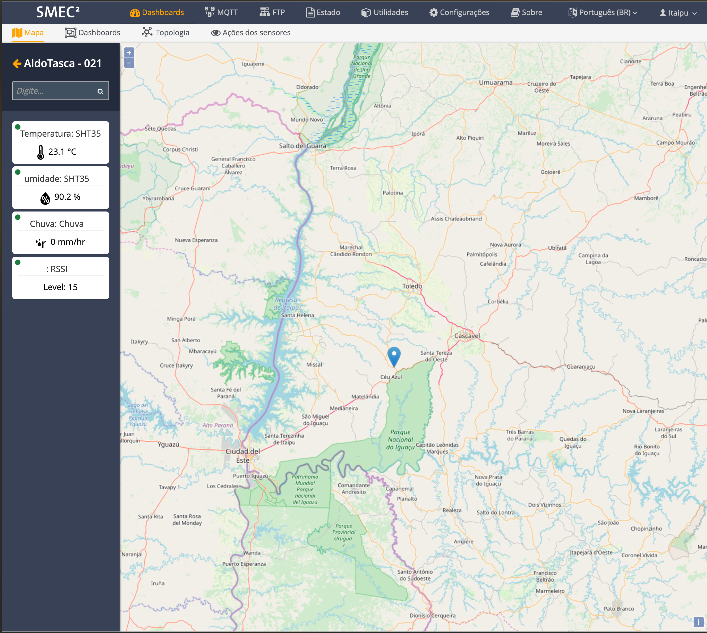The height and width of the screenshot is (633, 707).
Task: Click the map attribution info icon
Action: 698,622
